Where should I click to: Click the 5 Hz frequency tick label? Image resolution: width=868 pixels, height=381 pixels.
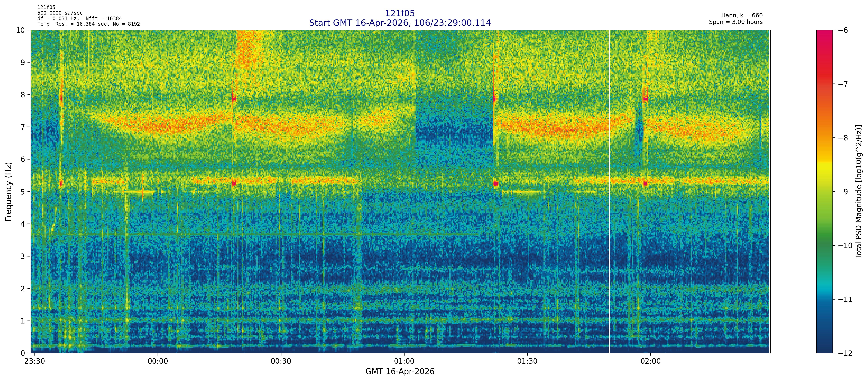point(23,192)
